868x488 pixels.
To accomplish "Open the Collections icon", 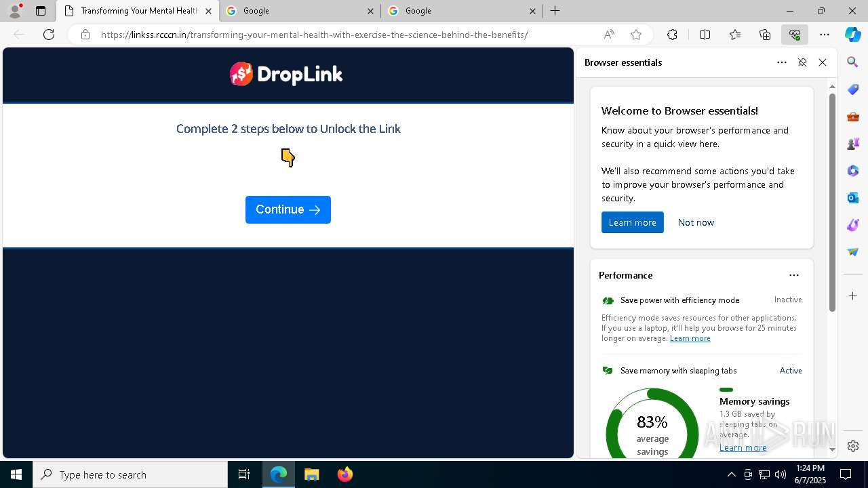I will [765, 35].
